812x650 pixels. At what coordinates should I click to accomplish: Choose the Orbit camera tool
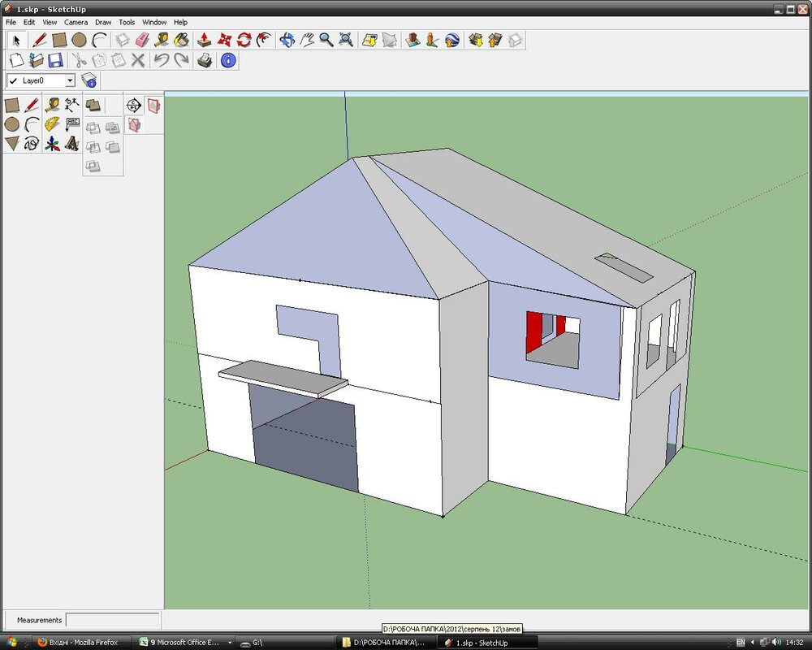pos(287,40)
